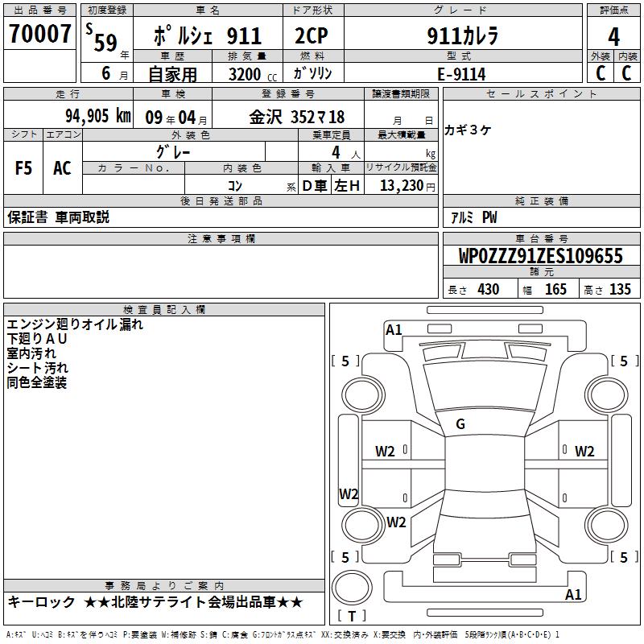The width and height of the screenshot is (644, 644).
Task: Click 車両取説 in later-shipped parts
Action: click(82, 217)
